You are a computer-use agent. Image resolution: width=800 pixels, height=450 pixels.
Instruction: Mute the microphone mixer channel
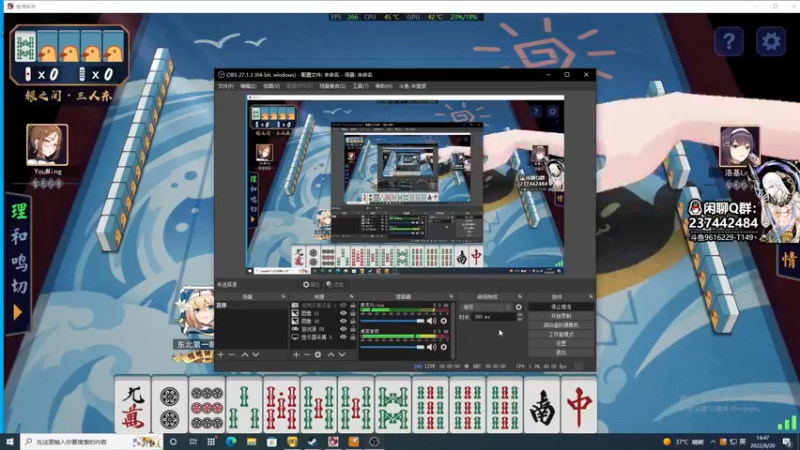[432, 321]
